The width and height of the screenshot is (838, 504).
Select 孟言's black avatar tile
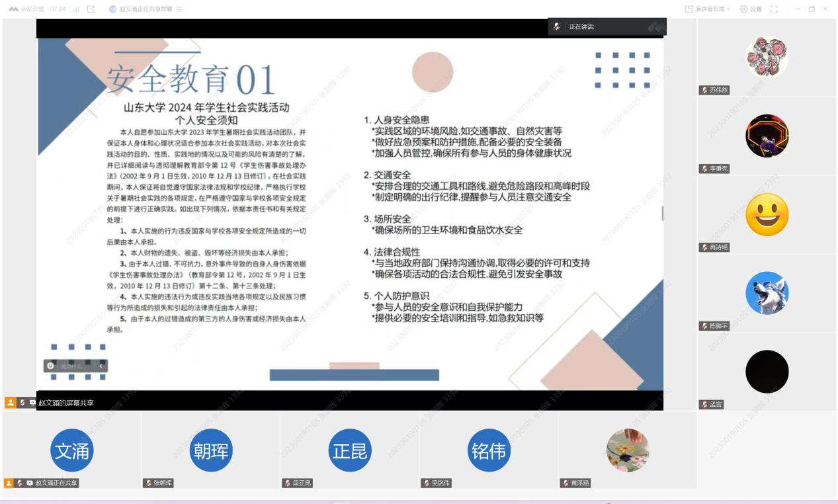[x=767, y=371]
